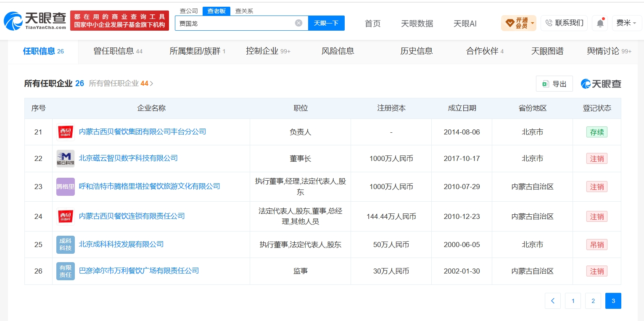Click the 50万人民币 capital cell
Image resolution: width=644 pixels, height=321 pixels.
[x=391, y=245]
